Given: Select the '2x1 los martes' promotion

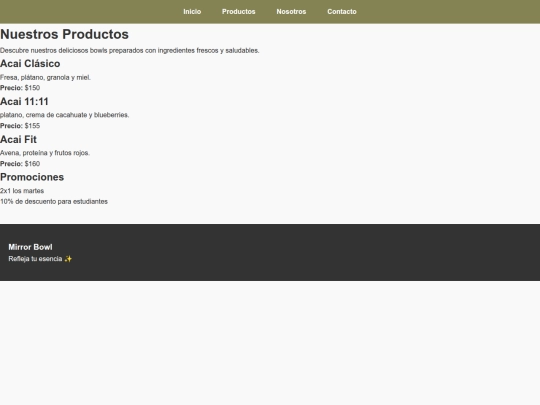Looking at the screenshot, I should 22,191.
